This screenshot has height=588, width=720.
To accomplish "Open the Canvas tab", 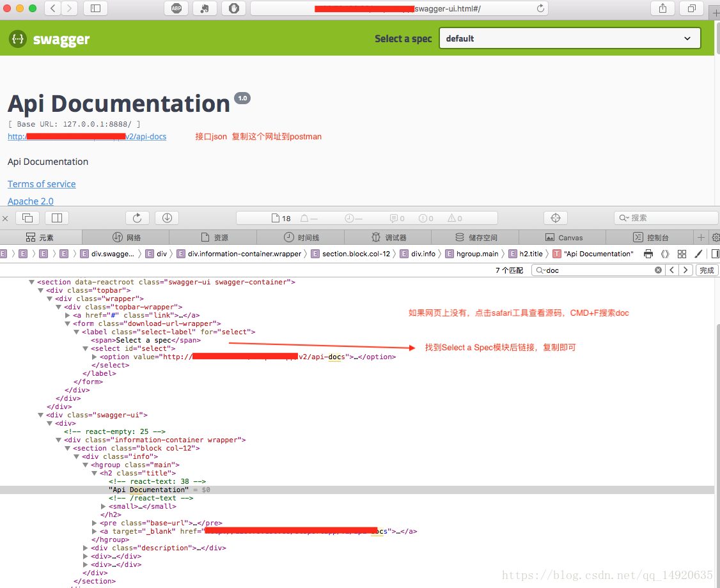I will point(562,237).
